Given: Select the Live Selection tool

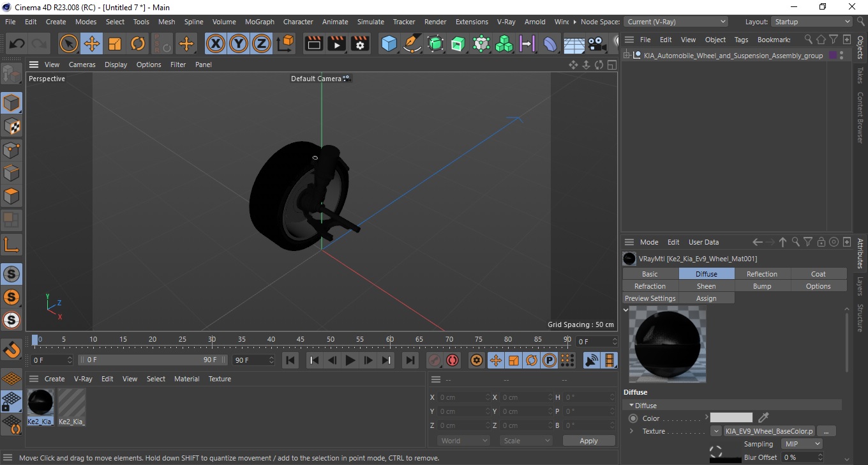Looking at the screenshot, I should click(x=68, y=44).
